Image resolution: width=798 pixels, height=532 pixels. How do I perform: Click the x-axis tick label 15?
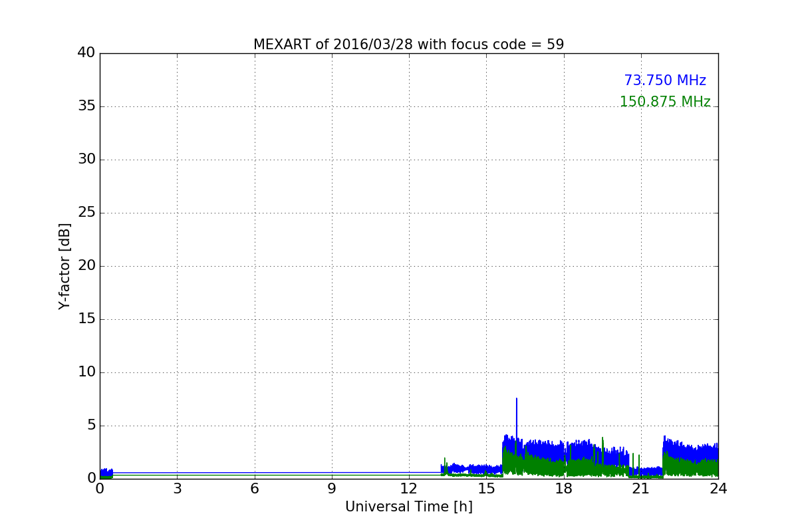(x=486, y=489)
